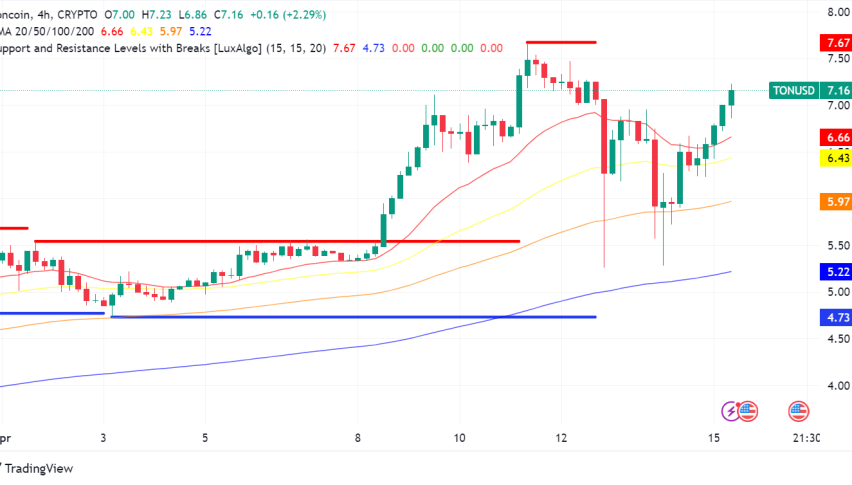This screenshot has height=485, width=852.
Task: Click the red 7.67 resistance price label
Action: pos(836,43)
